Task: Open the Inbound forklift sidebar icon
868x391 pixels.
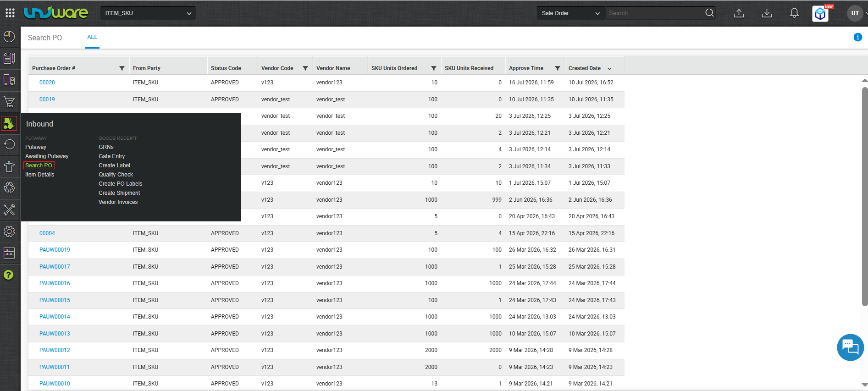Action: tap(9, 123)
